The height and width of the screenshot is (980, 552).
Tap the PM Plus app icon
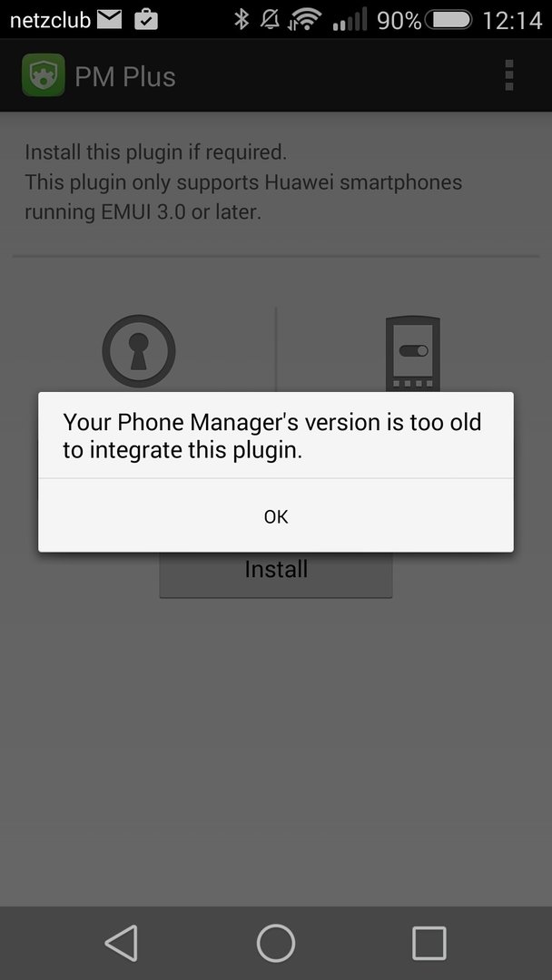(x=44, y=75)
